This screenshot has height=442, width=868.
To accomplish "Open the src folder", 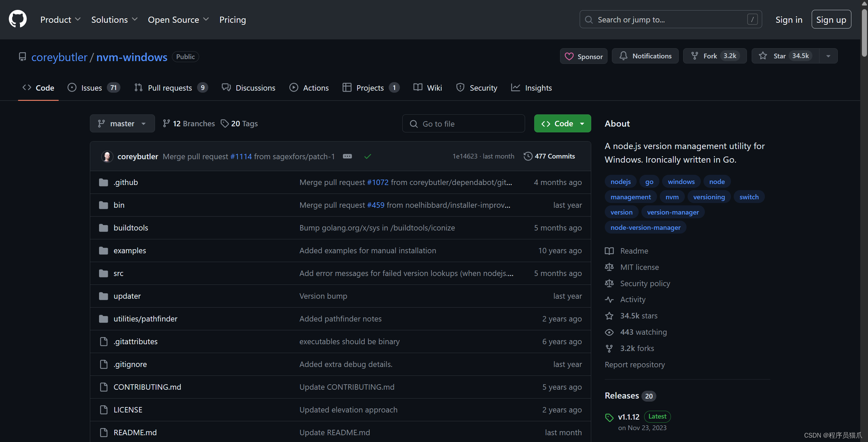I will [118, 273].
